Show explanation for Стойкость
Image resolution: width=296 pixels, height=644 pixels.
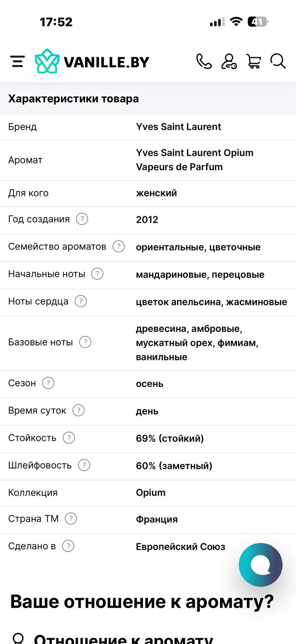(x=69, y=438)
